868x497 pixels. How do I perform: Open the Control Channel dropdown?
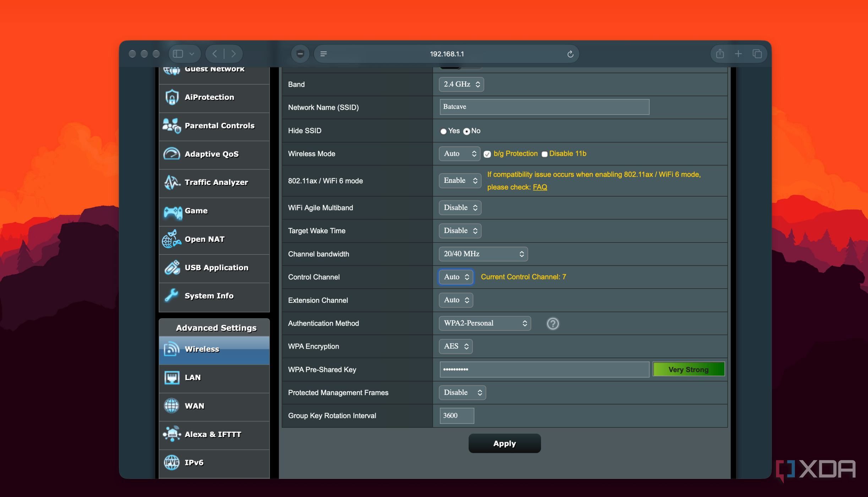456,277
